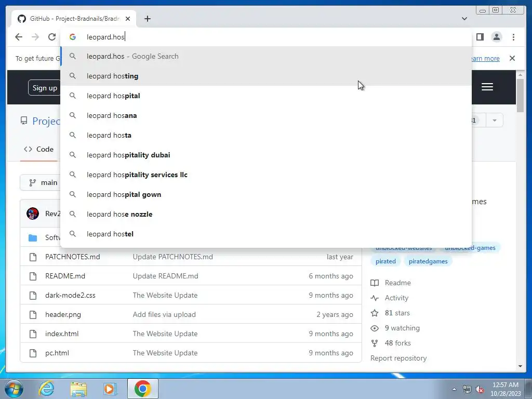
Task: Reload the current page
Action: click(x=52, y=37)
